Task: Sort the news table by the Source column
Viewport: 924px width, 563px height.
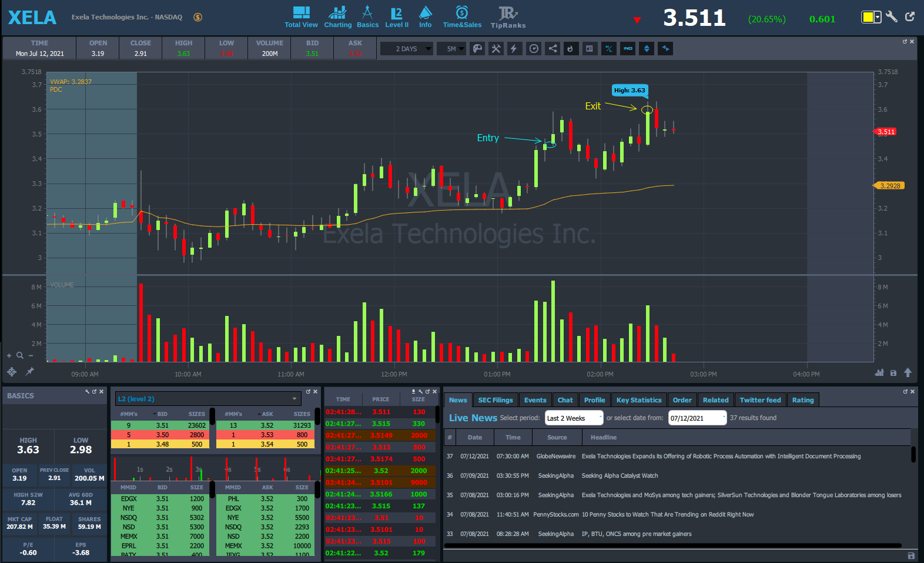Action: coord(557,437)
